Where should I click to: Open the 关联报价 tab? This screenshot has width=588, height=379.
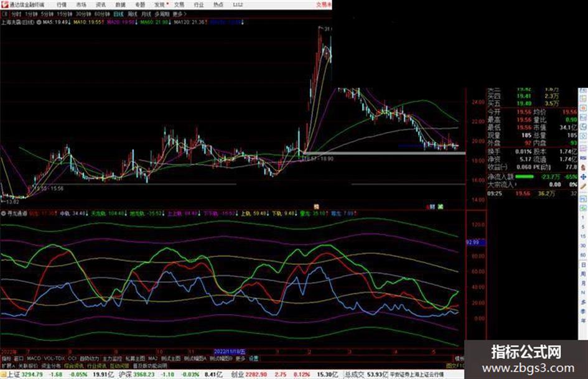(x=28, y=366)
